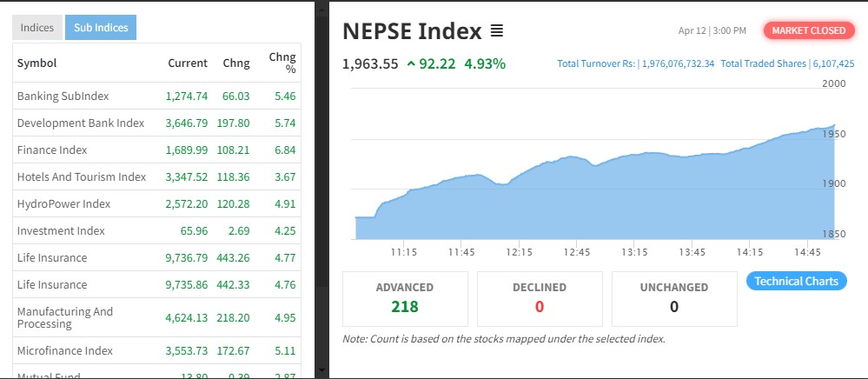
Task: Click the Market Closed status badge
Action: (808, 30)
